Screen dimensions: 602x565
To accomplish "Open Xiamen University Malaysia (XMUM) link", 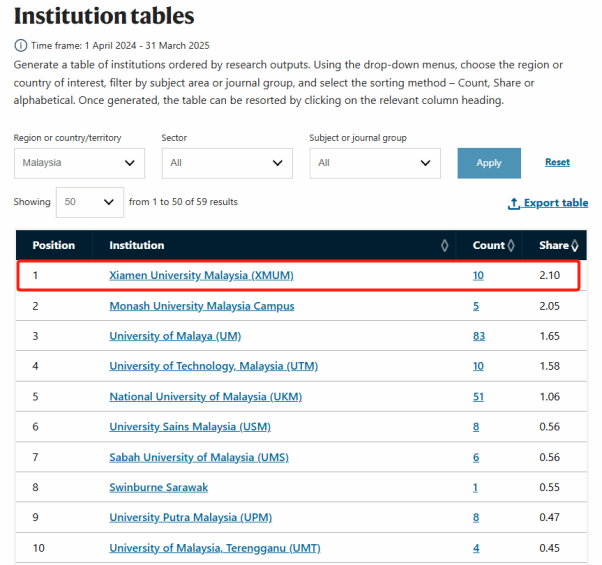I will [201, 275].
